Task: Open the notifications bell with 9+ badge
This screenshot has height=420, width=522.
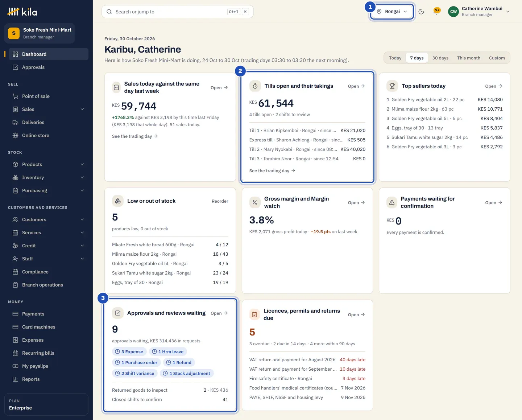Action: pos(437,12)
